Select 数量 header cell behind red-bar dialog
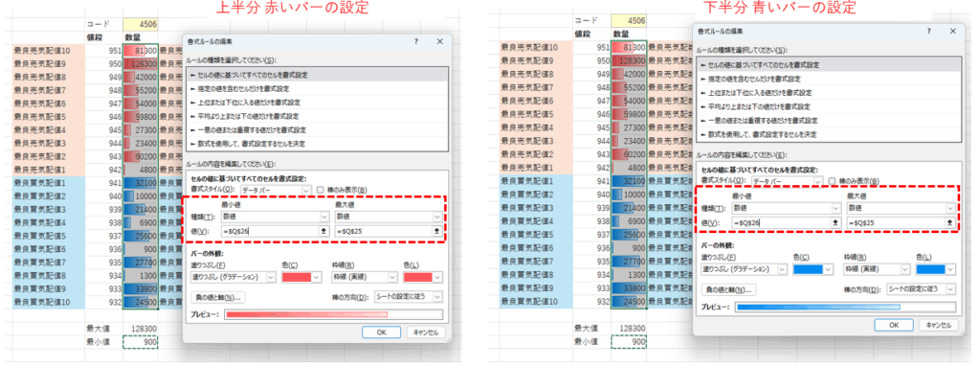 point(141,37)
